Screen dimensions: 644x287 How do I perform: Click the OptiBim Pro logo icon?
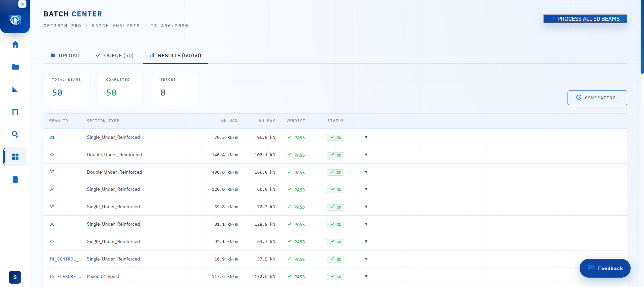(x=15, y=20)
